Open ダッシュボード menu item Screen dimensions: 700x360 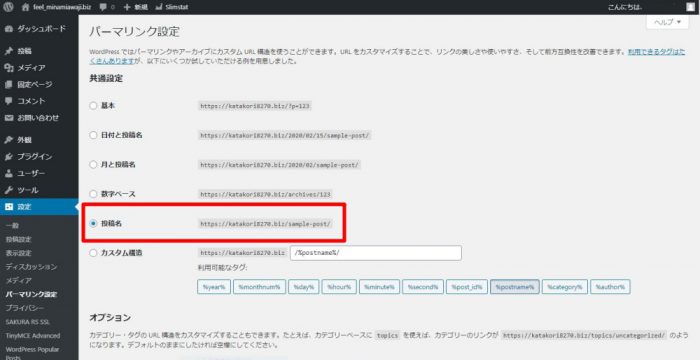[42, 29]
